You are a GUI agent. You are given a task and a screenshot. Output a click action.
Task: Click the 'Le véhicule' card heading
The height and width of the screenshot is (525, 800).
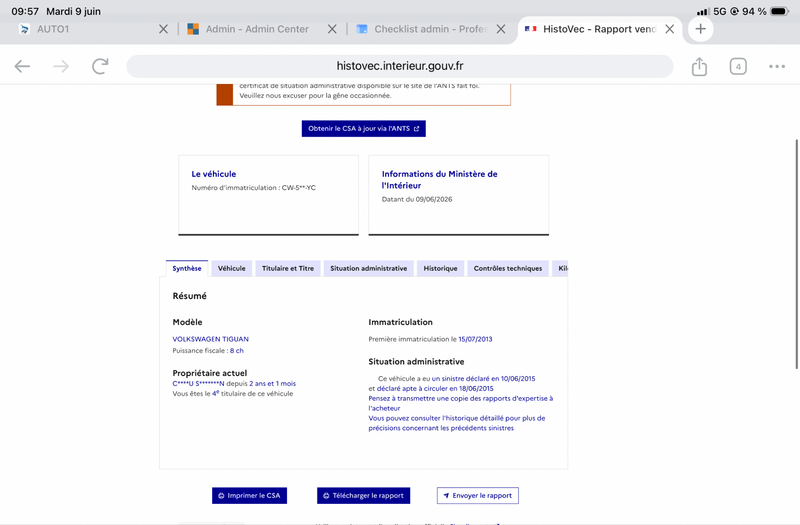pyautogui.click(x=214, y=174)
